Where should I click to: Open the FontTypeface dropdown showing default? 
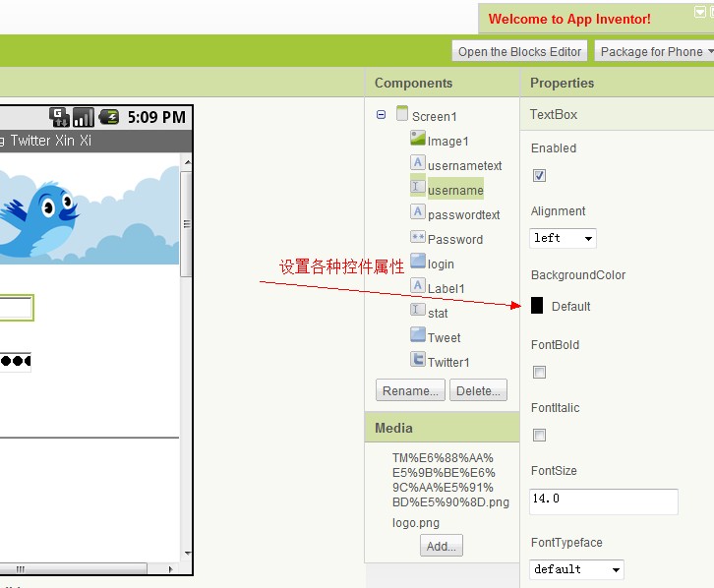[x=576, y=569]
